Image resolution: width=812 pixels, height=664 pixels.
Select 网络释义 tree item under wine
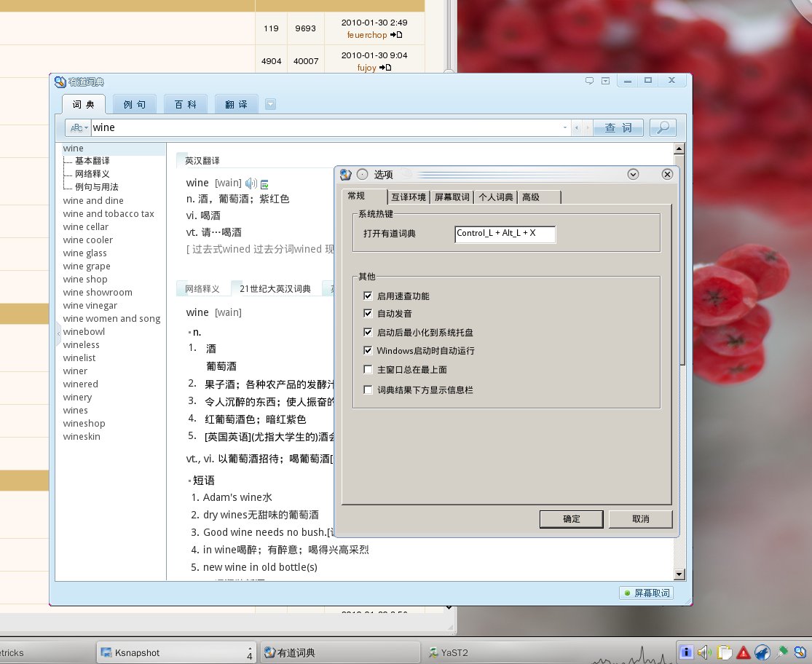[x=92, y=174]
